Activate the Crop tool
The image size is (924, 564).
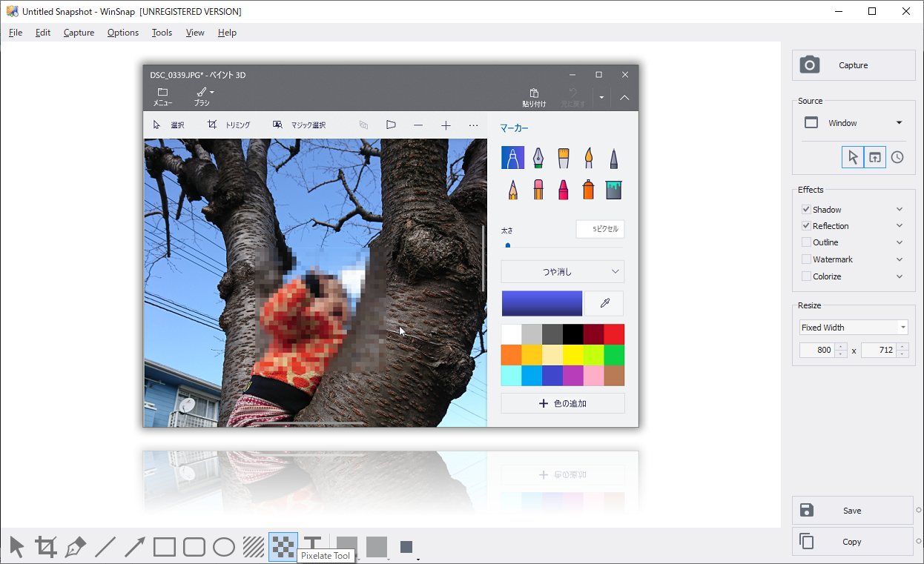pos(46,546)
